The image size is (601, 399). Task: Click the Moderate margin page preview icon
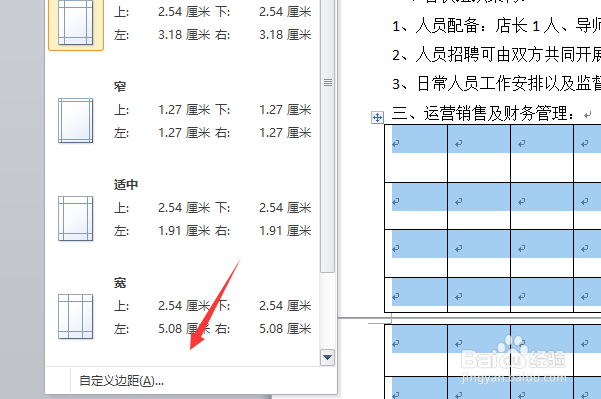pos(76,218)
